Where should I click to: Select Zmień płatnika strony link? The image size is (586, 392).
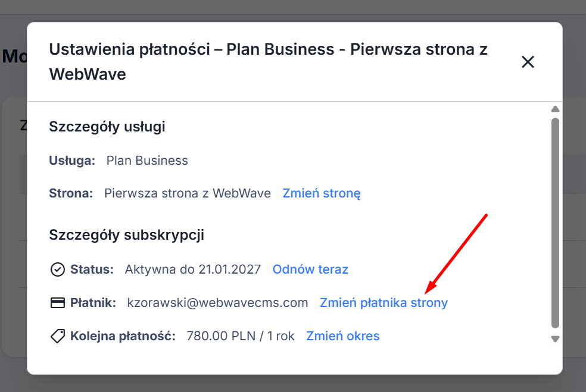[x=384, y=303]
